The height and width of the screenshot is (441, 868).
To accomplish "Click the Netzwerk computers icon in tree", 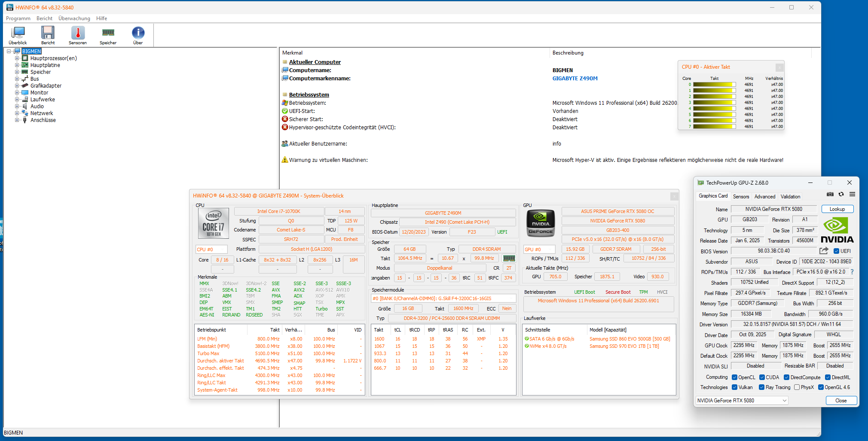I will (25, 113).
